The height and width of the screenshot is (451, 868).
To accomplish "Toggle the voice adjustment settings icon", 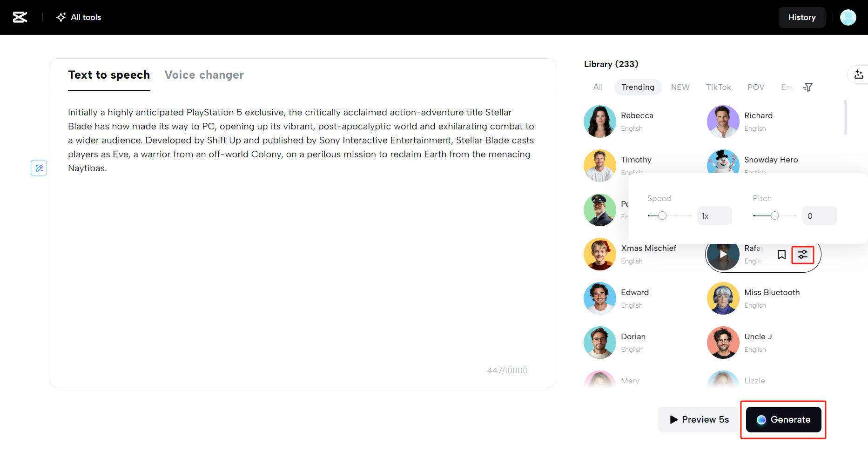I will 803,255.
